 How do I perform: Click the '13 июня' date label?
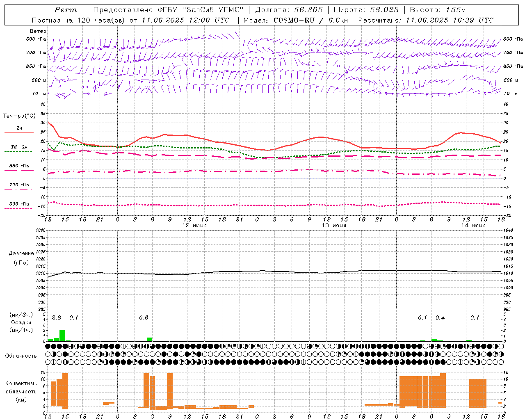334,226
